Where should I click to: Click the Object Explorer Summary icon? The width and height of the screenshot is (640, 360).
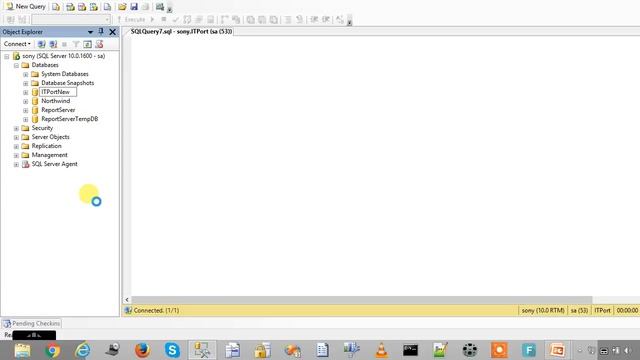pyautogui.click(x=99, y=44)
